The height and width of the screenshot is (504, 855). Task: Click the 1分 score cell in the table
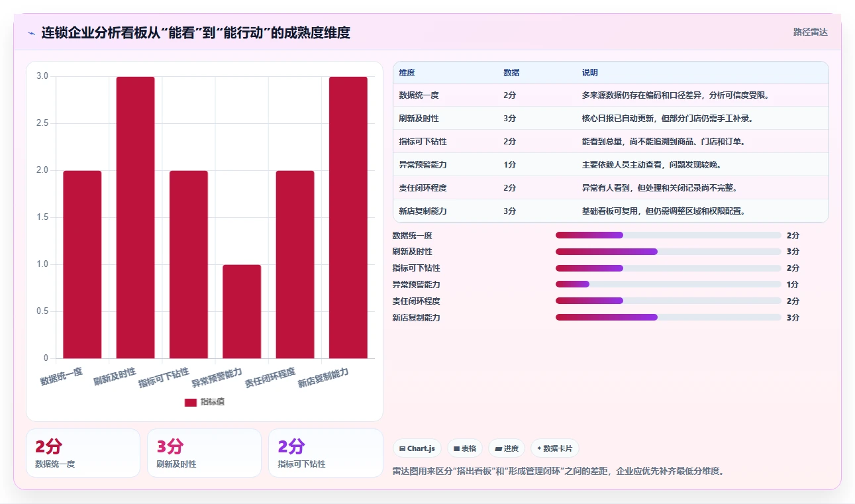(509, 165)
